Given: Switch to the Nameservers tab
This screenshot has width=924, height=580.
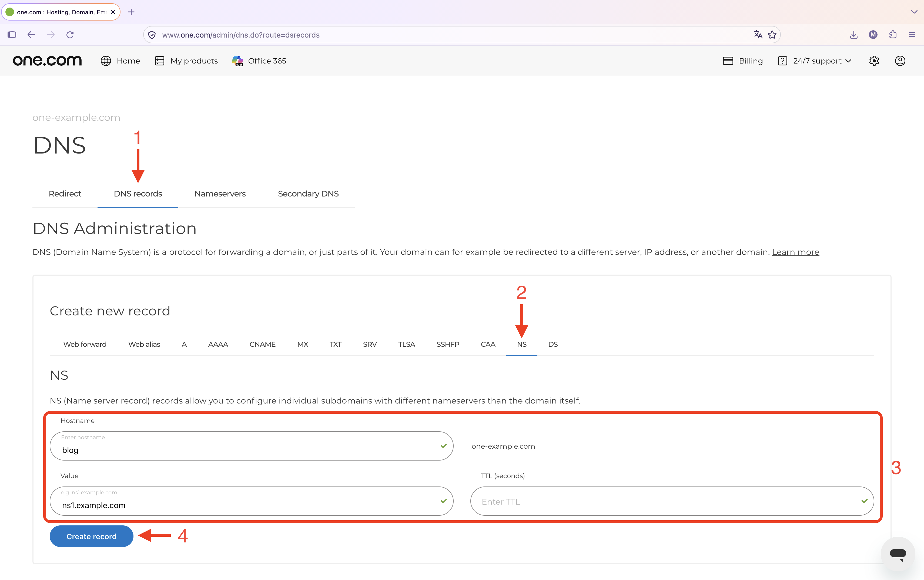Looking at the screenshot, I should pos(220,194).
